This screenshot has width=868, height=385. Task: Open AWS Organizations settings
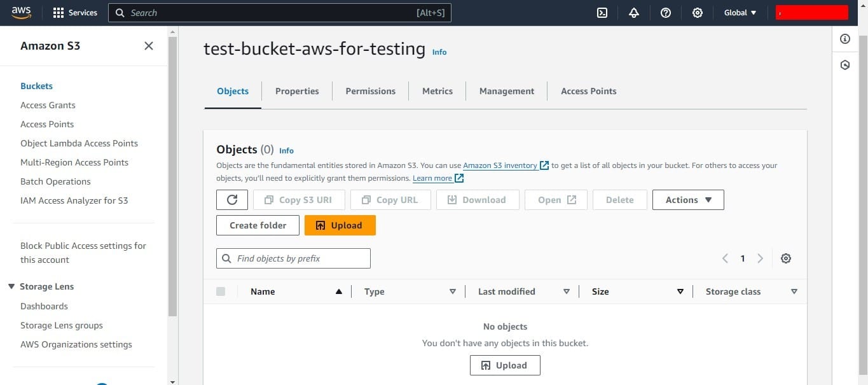click(x=76, y=344)
